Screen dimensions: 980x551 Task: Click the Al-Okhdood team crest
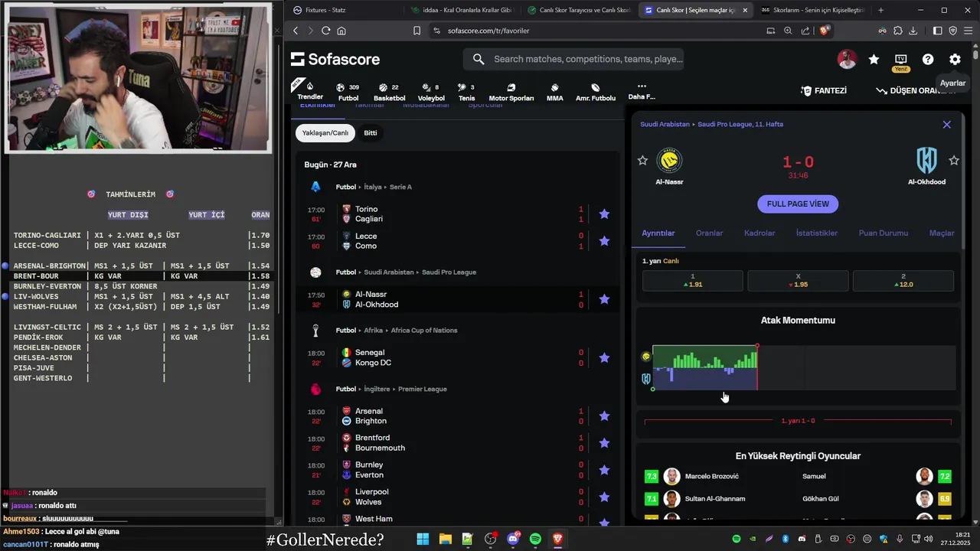coord(927,161)
